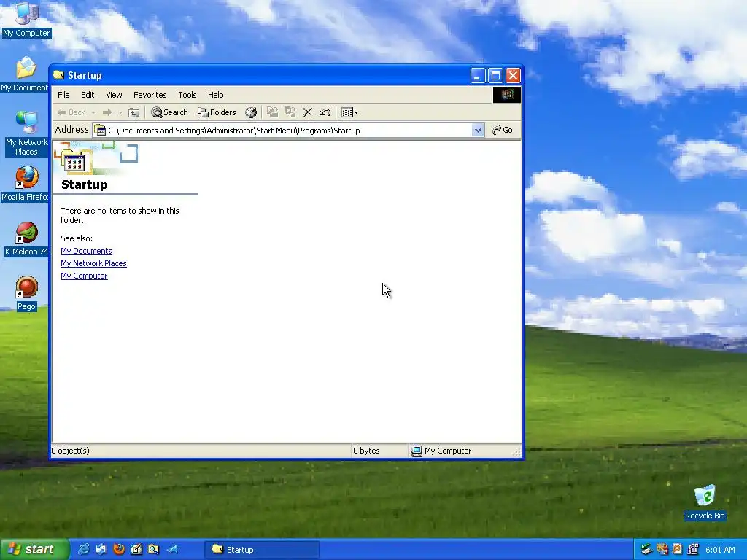This screenshot has height=560, width=747.
Task: Follow the My Computer link
Action: (84, 276)
